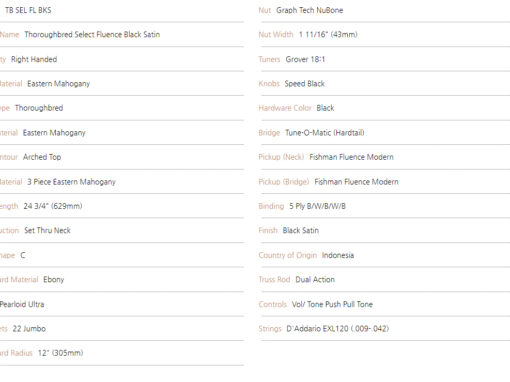This screenshot has height=382, width=510.
Task: Click the '5 Ply B/W/B/W/B' binding value
Action: click(x=317, y=206)
